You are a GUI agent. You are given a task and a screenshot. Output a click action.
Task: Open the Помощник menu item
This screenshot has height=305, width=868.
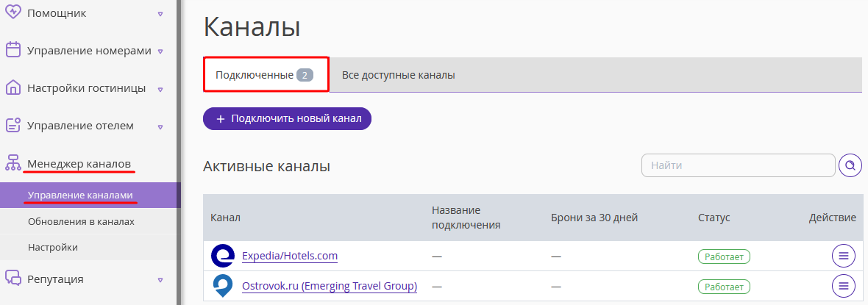coord(57,12)
